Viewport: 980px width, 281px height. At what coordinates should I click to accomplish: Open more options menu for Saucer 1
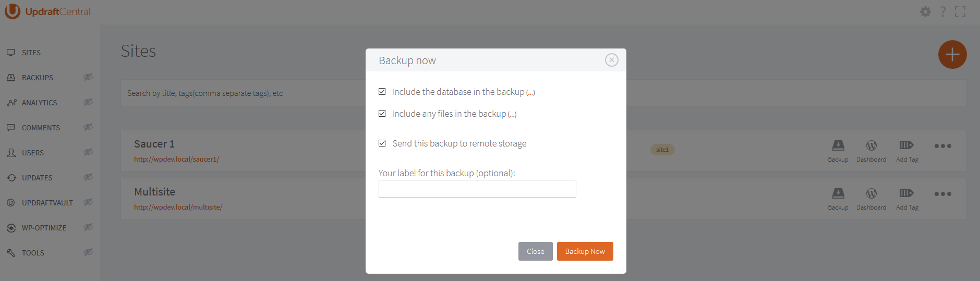[x=942, y=146]
